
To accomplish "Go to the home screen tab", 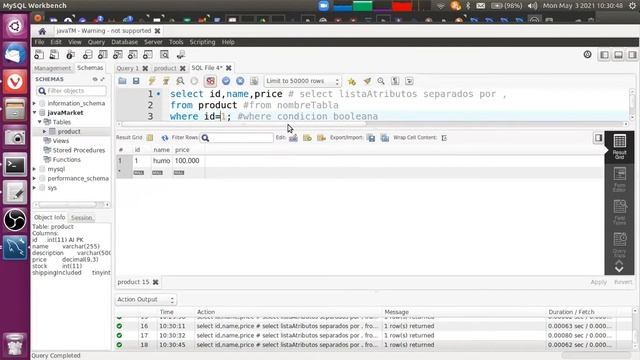I will 42,31.
